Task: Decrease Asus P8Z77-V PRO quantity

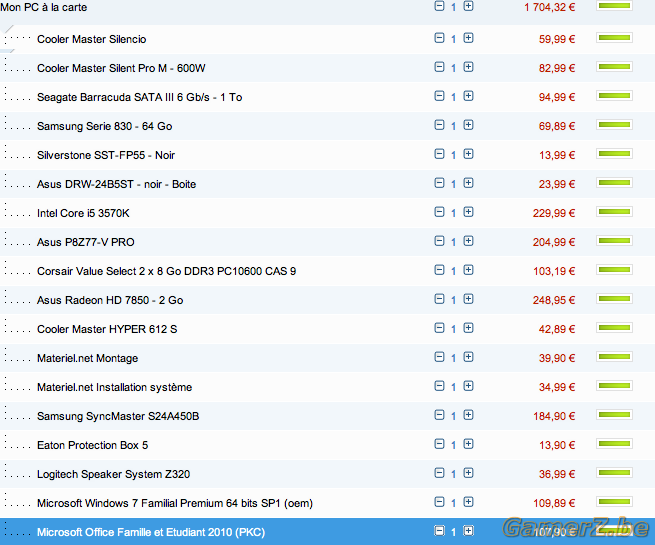Action: [x=439, y=241]
